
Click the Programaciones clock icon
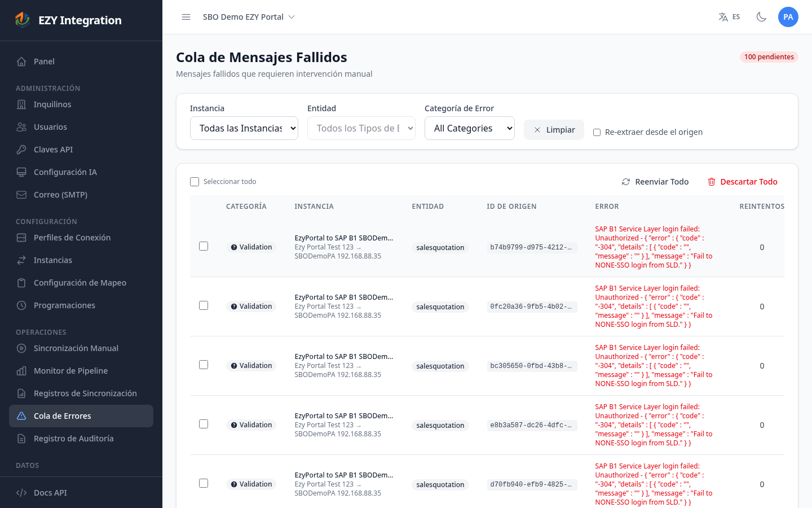pyautogui.click(x=21, y=305)
